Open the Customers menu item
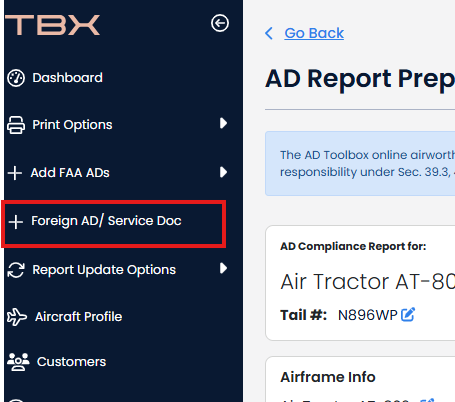Viewport: 455px width, 402px height. (71, 362)
